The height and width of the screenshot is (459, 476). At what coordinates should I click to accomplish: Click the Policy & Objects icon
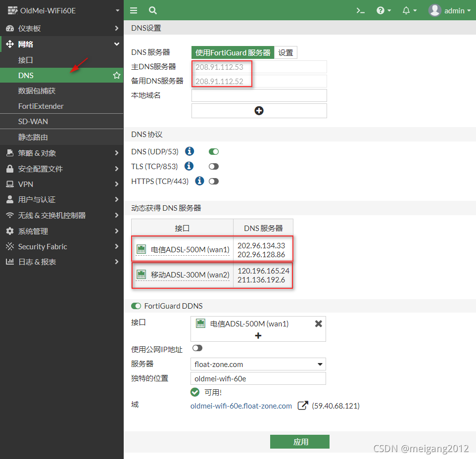10,153
